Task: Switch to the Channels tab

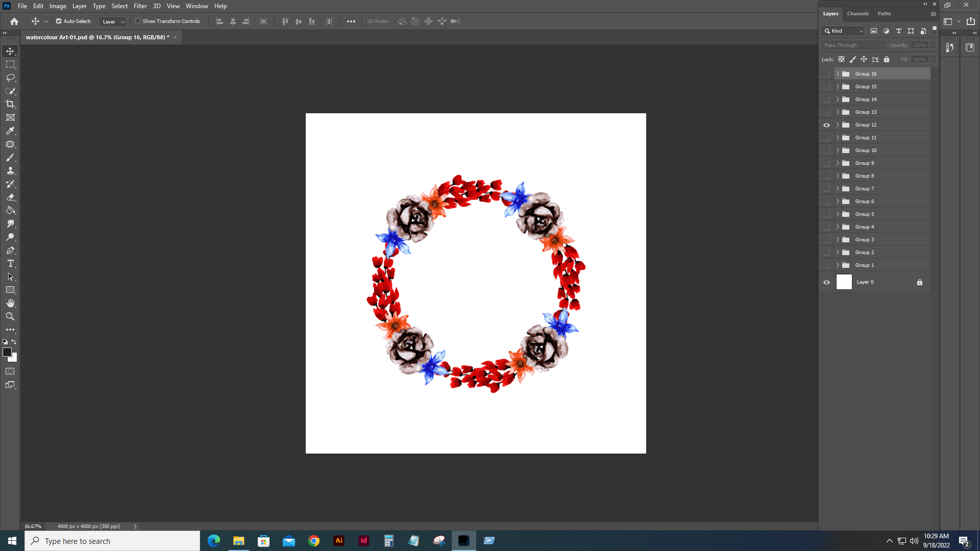Action: pos(857,14)
